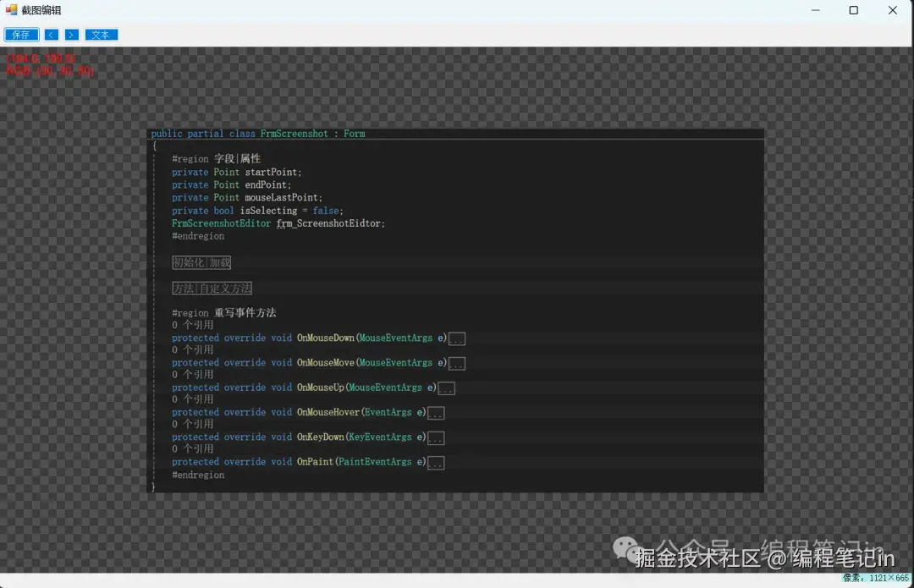Expand the collapsed 初始化|加载 region
Viewport: 914px width, 588px height.
201,263
